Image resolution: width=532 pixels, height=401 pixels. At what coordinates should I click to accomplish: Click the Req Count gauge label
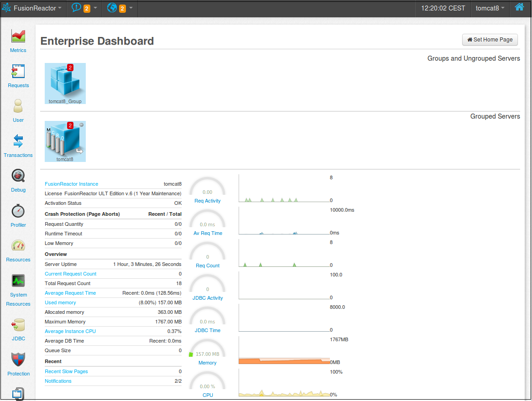pyautogui.click(x=208, y=266)
